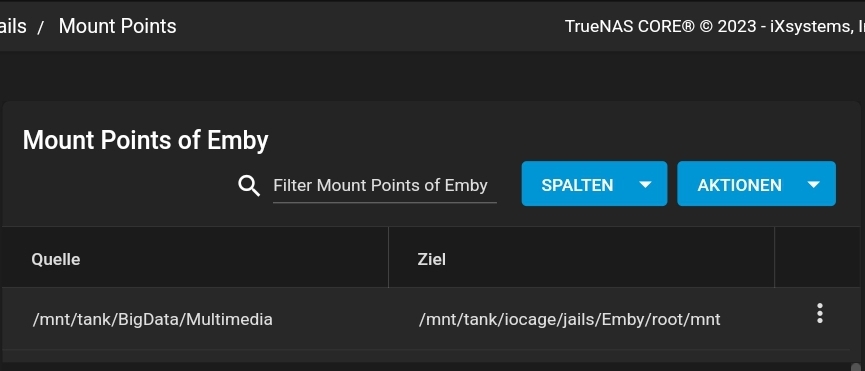Go back to Jails via breadcrumb
The height and width of the screenshot is (371, 865).
12,26
